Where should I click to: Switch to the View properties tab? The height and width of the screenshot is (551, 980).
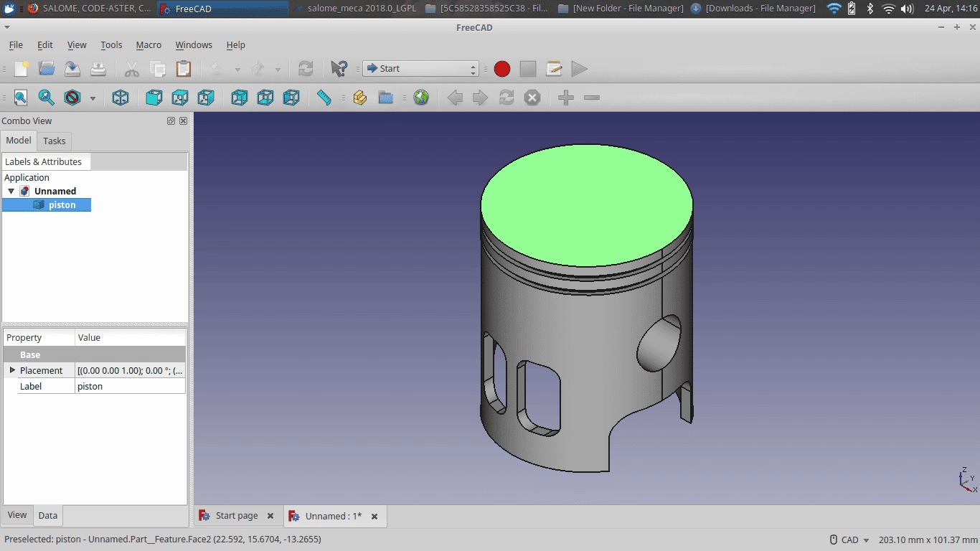point(17,515)
